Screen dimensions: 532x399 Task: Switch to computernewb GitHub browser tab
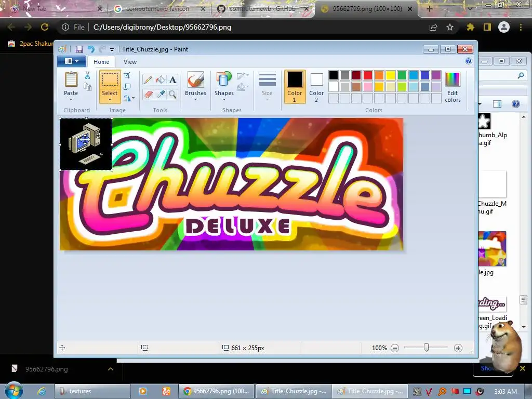click(262, 9)
